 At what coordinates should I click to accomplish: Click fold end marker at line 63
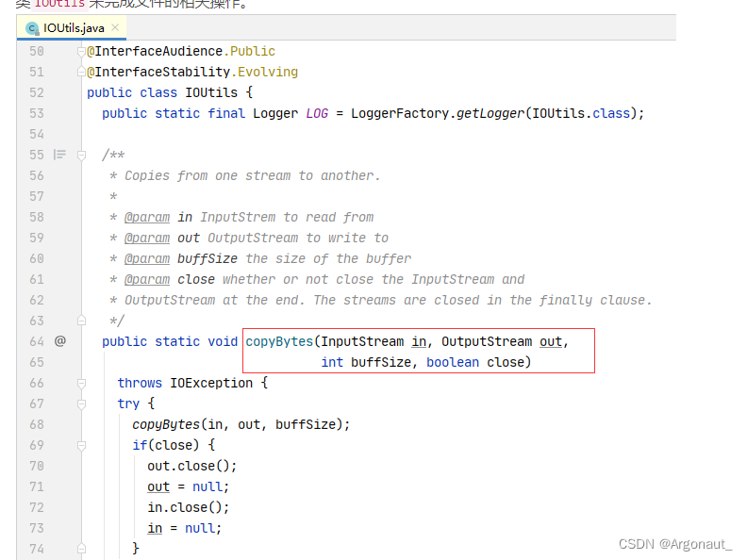(x=82, y=321)
